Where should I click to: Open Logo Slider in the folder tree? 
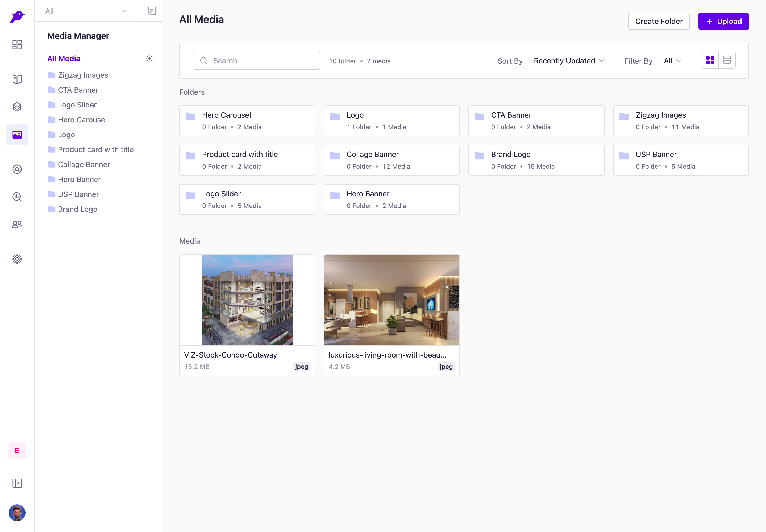72,105
